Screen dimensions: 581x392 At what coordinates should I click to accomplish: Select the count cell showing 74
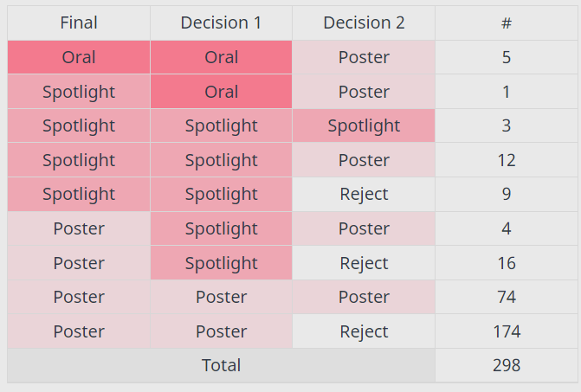(507, 297)
